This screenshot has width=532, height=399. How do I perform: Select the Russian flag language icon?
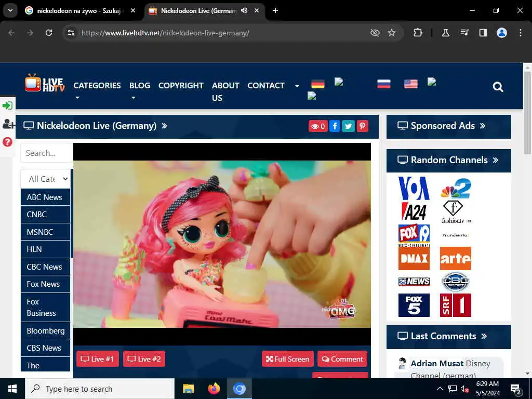[384, 84]
